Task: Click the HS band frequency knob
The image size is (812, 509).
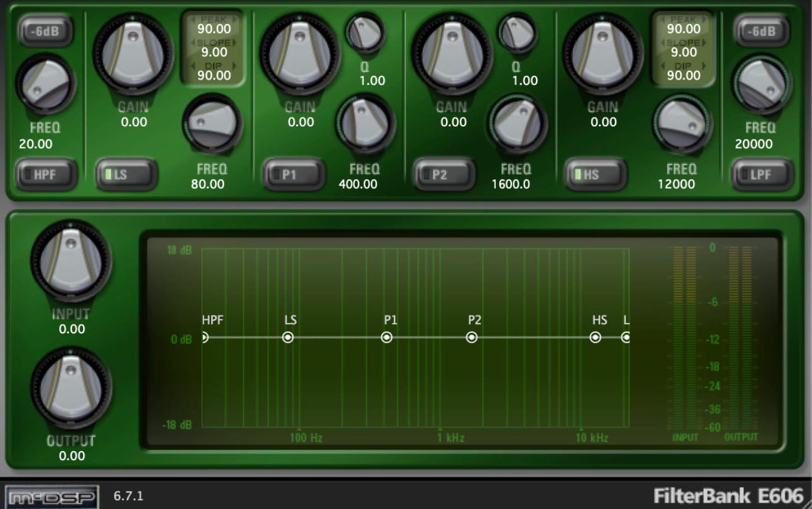Action: tap(683, 124)
